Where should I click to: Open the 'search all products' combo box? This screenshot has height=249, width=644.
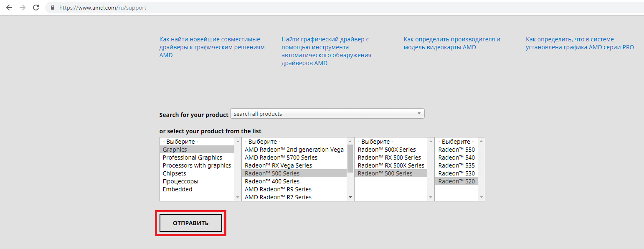327,114
